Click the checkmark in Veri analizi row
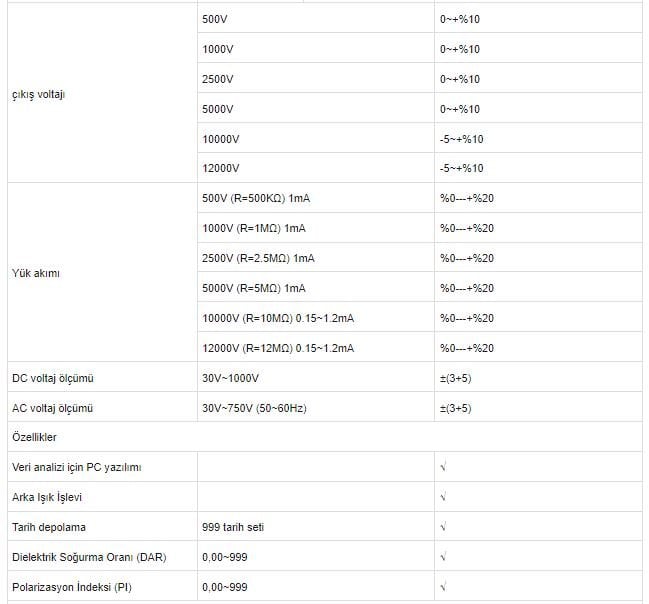649x604 pixels. (x=443, y=467)
